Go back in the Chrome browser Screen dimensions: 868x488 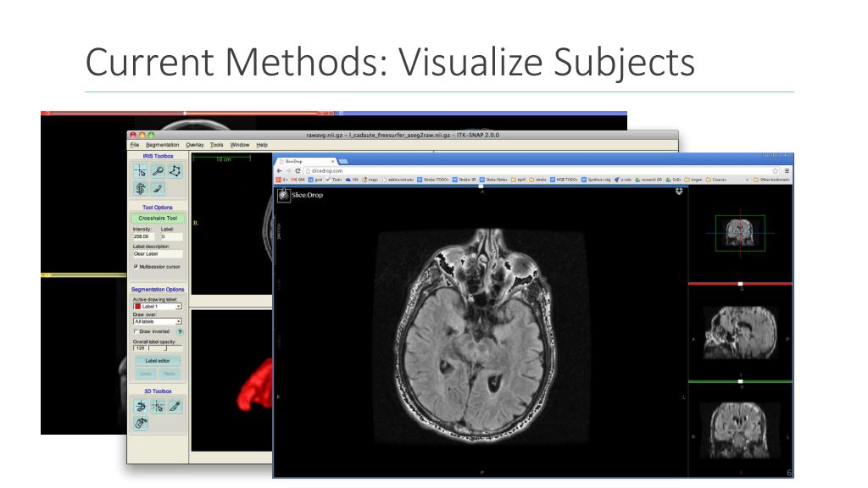(x=279, y=171)
